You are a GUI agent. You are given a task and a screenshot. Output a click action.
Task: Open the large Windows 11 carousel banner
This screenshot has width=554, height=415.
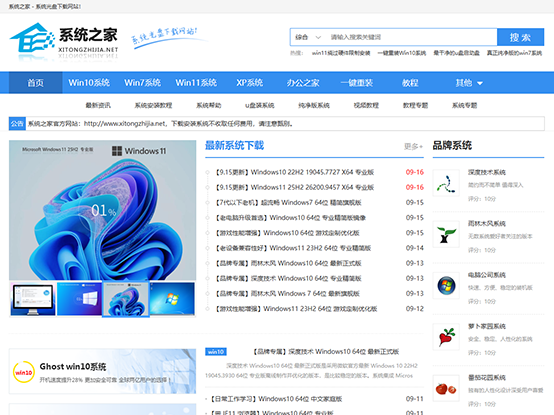tap(102, 210)
